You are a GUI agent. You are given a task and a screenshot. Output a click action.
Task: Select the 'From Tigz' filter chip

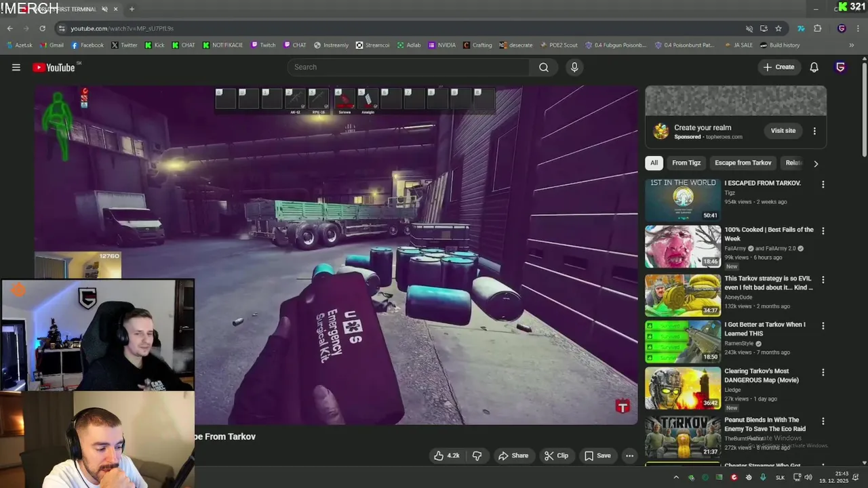686,163
